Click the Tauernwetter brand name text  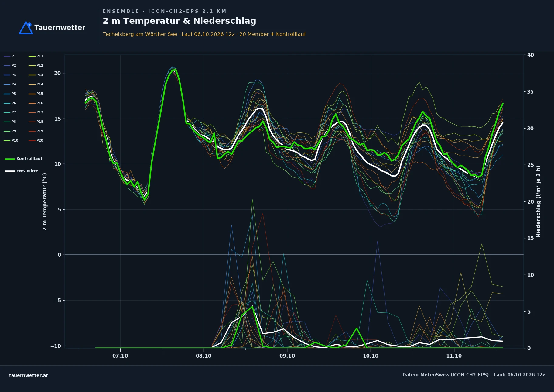[60, 28]
